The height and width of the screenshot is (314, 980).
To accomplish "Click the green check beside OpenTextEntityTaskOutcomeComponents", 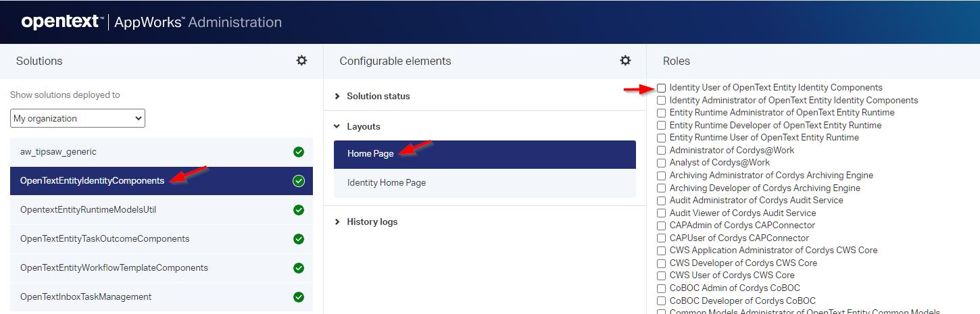I will click(299, 239).
